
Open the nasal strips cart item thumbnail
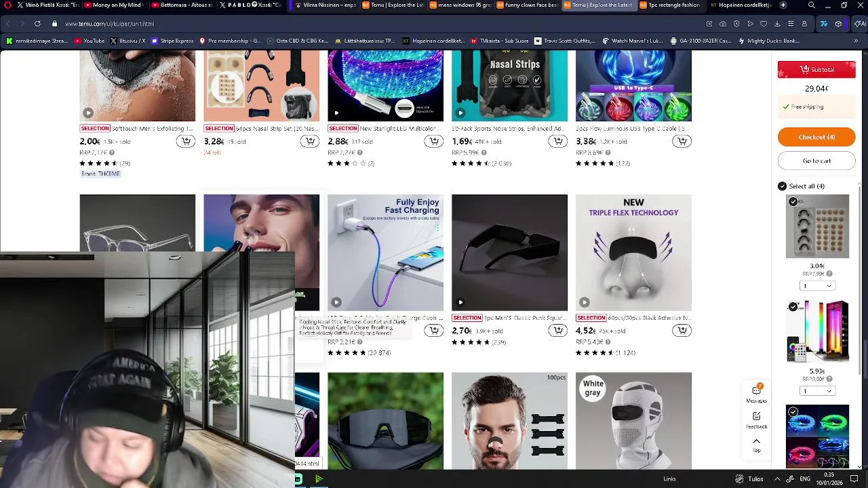tap(817, 226)
